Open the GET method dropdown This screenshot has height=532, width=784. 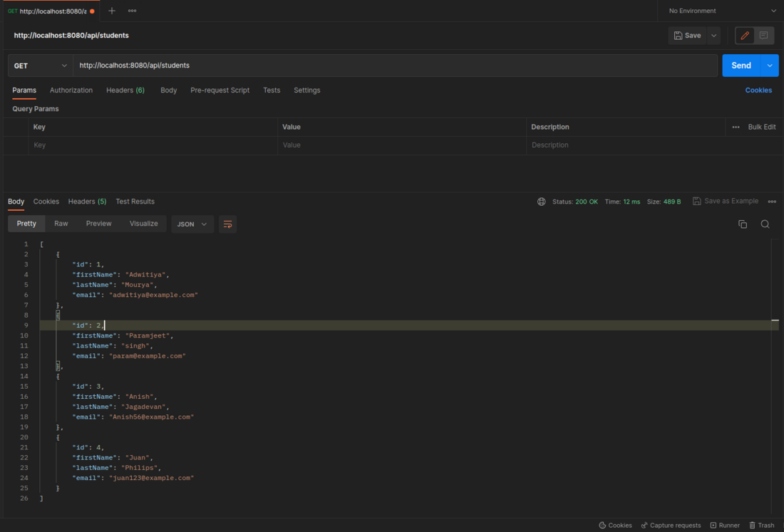click(x=40, y=65)
